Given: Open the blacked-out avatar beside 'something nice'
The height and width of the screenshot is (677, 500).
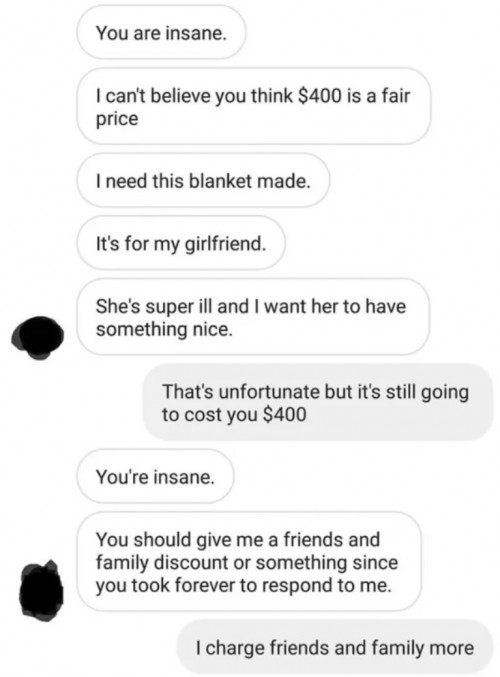Looking at the screenshot, I should click(x=38, y=338).
